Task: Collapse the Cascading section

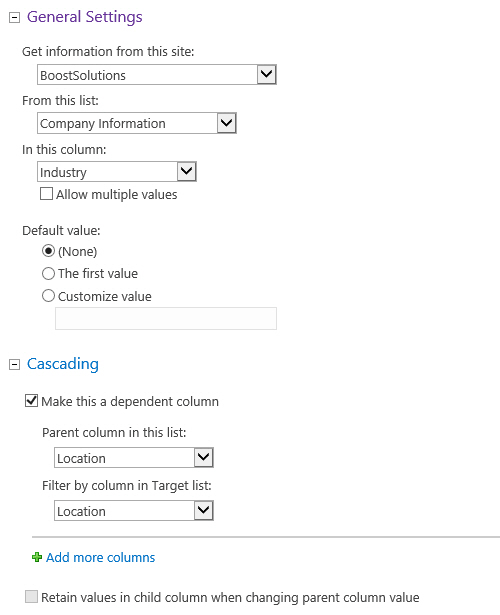Action: [x=14, y=365]
